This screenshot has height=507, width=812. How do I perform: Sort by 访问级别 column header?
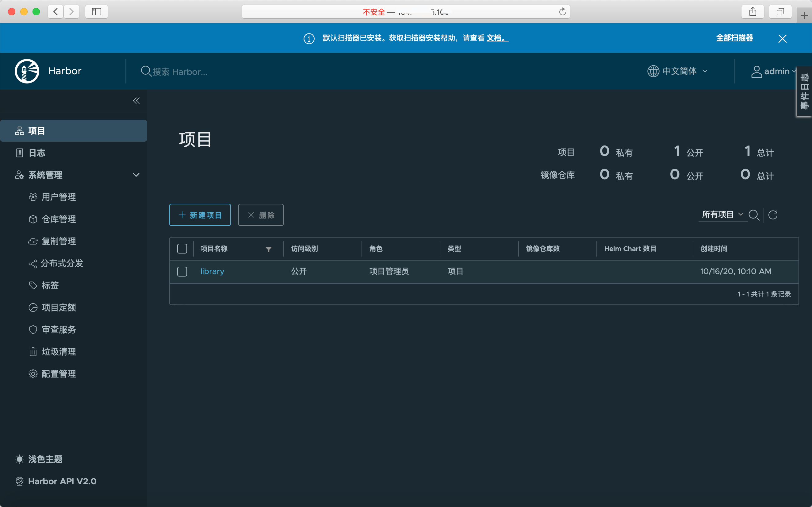(x=304, y=249)
